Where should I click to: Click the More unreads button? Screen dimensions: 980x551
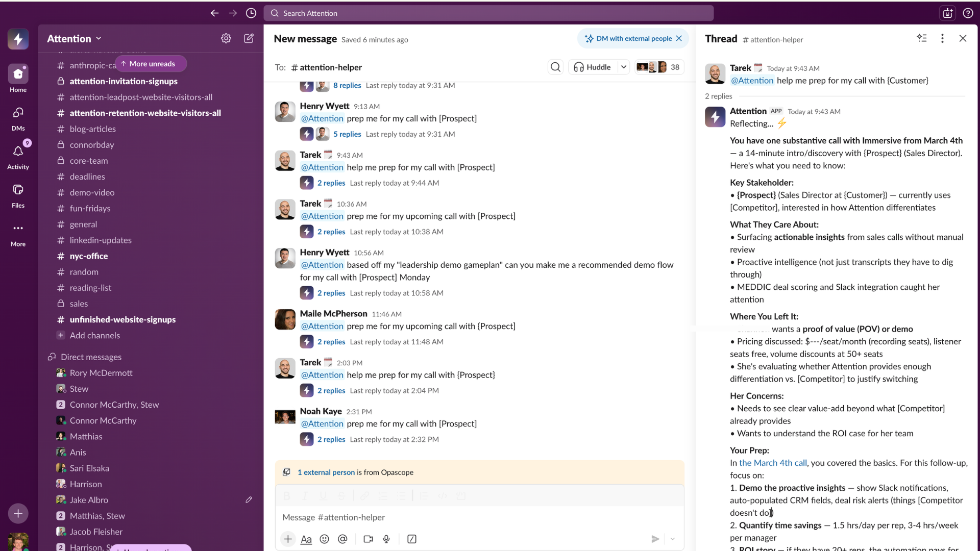pos(151,64)
